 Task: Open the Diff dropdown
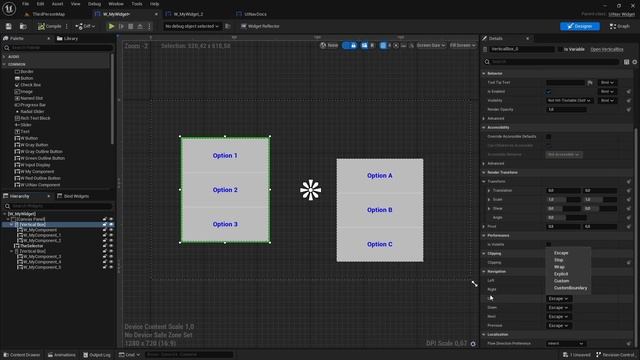point(85,26)
